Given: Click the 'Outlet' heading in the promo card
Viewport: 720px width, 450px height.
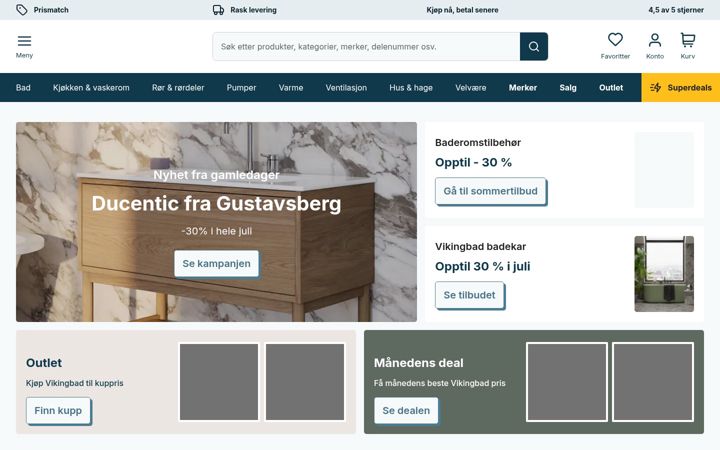Looking at the screenshot, I should coord(44,363).
